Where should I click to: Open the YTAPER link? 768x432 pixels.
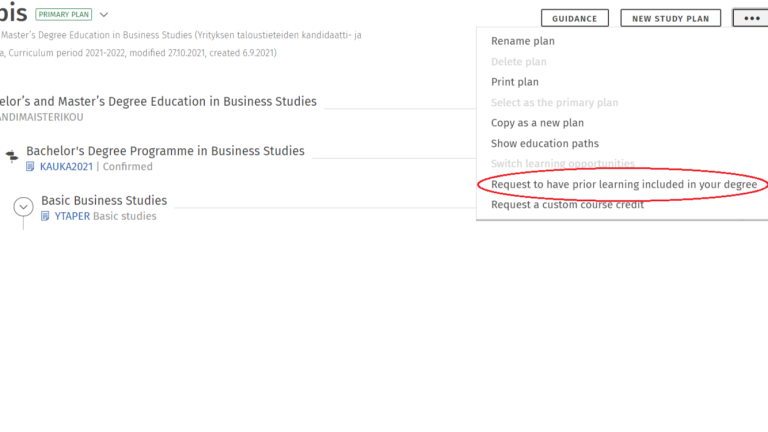(72, 216)
